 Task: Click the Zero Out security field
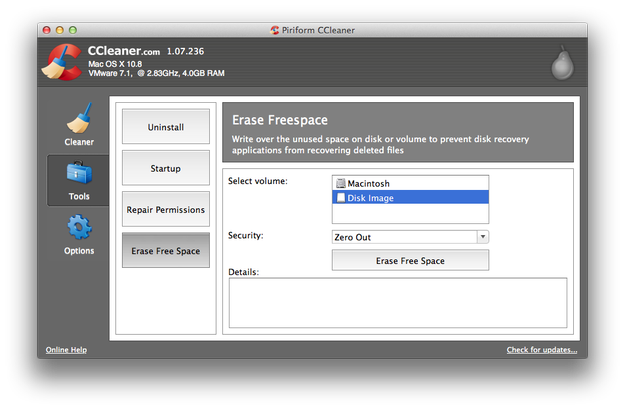click(x=405, y=237)
